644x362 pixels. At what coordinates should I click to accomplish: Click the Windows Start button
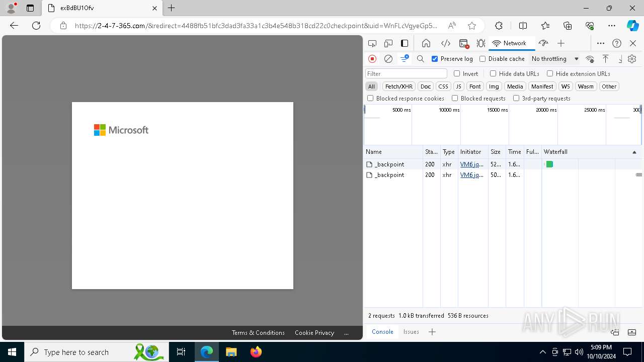coord(12,352)
